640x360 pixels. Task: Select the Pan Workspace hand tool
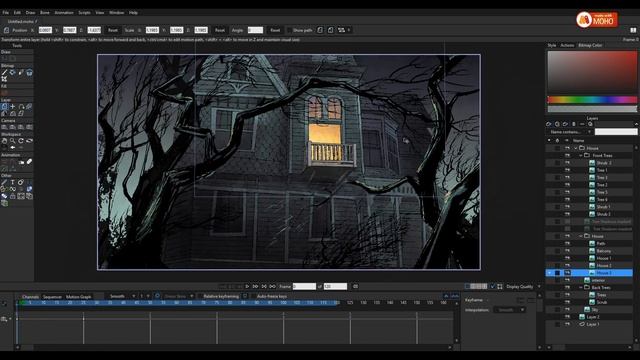pos(4,141)
